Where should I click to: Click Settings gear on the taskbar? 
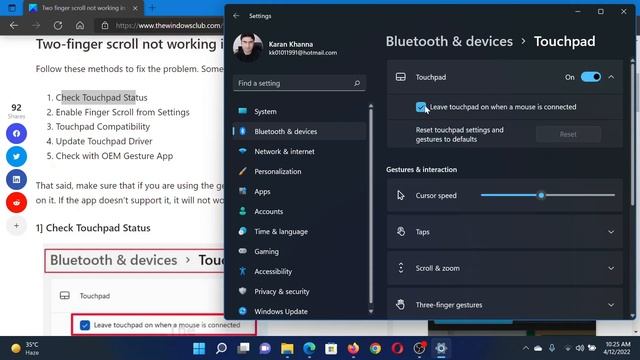coord(441,348)
